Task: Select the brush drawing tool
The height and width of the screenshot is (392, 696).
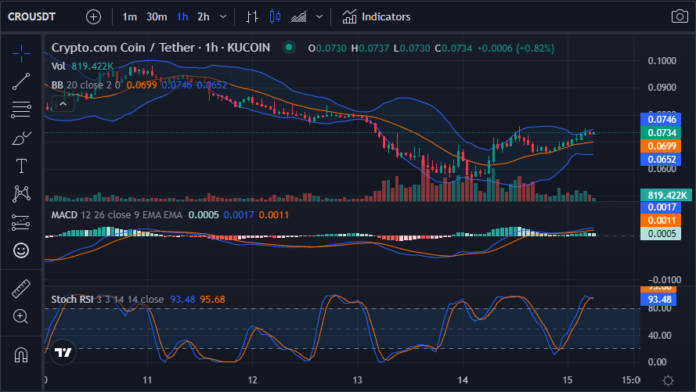Action: [x=21, y=138]
